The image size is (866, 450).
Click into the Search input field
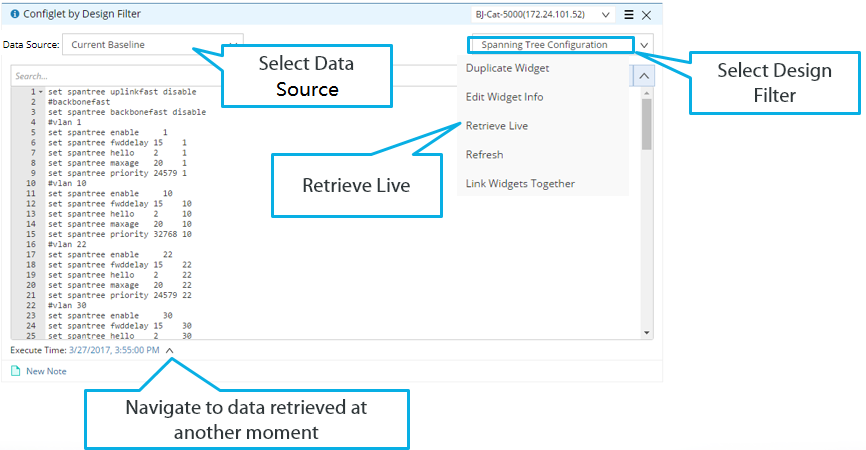click(x=200, y=76)
